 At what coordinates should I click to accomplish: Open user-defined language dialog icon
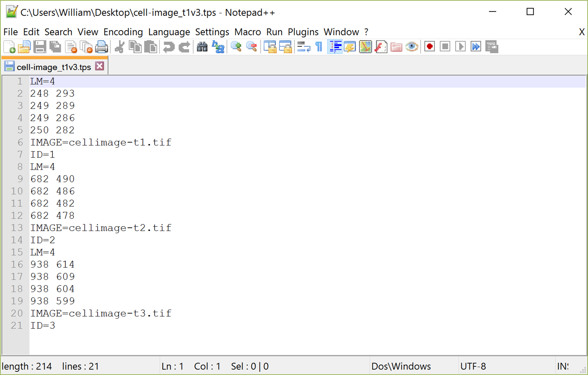[x=350, y=47]
